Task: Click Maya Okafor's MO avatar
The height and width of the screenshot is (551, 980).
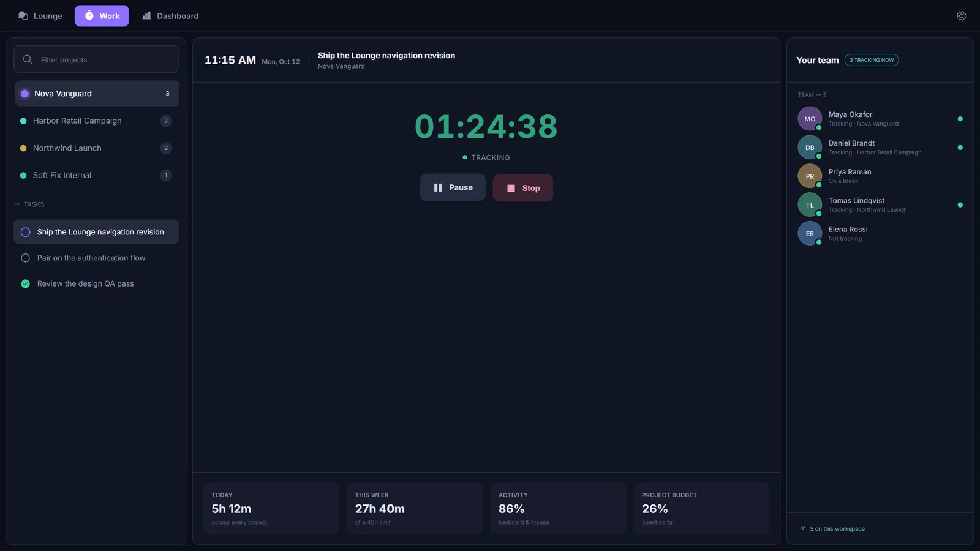Action: point(810,119)
